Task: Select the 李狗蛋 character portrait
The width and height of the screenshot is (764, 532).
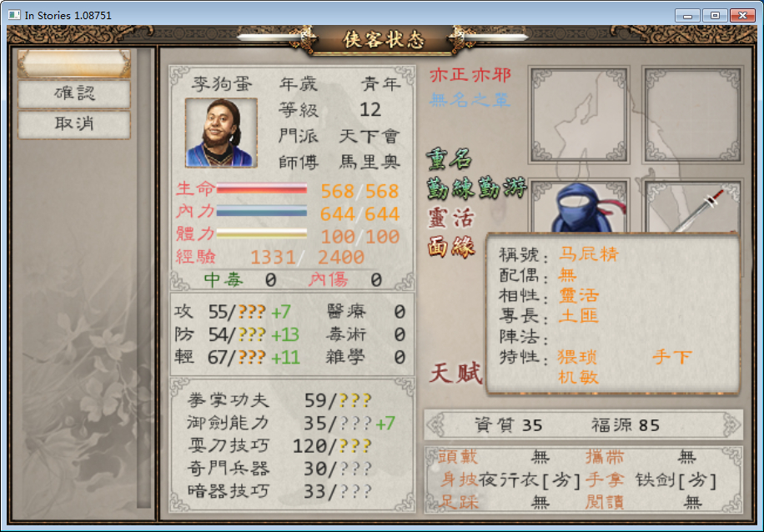Action: (x=221, y=133)
